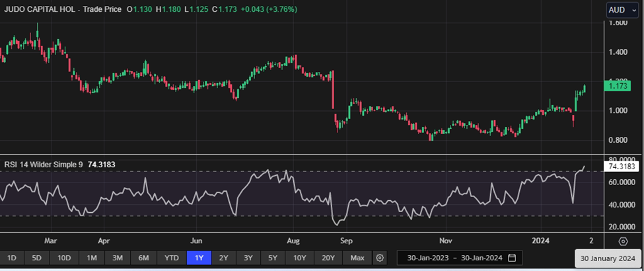Click the 0.800 price axis label

[x=618, y=140]
